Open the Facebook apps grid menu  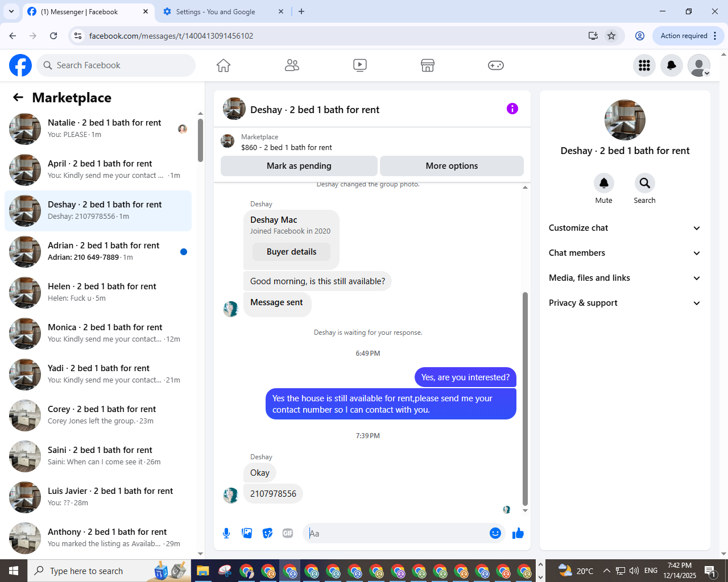pos(644,65)
